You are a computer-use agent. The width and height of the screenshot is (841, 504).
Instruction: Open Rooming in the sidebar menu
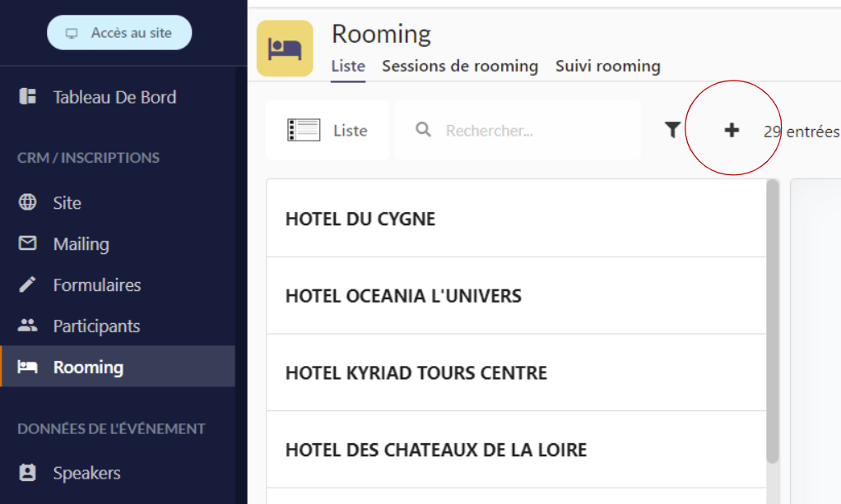tap(88, 367)
